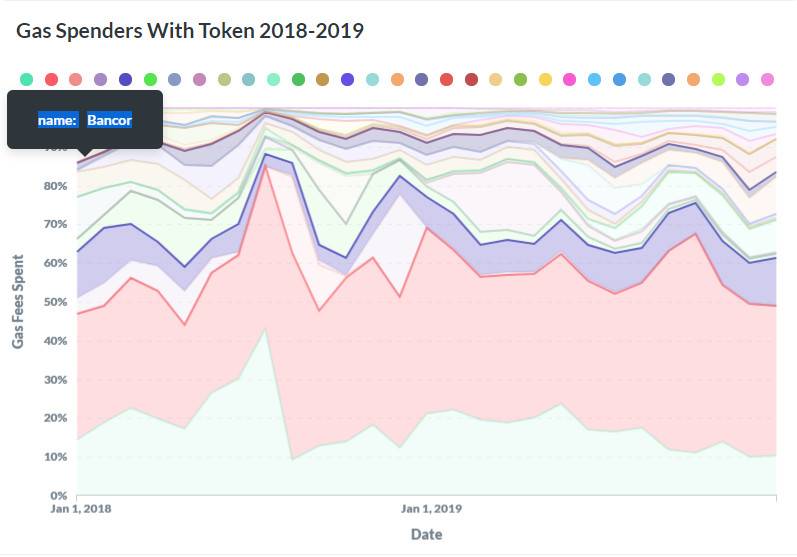797x557 pixels.
Task: Toggle the fifth legend dot, dark indigo
Action: [125, 79]
